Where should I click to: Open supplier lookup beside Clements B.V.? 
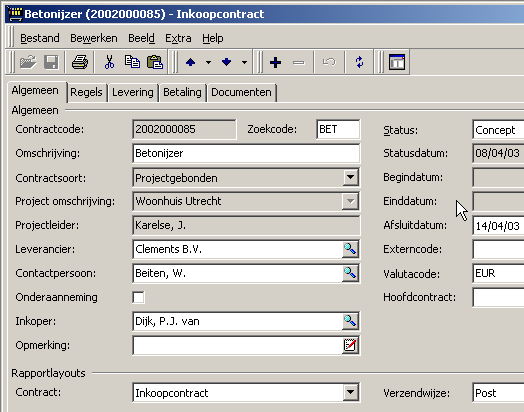pyautogui.click(x=350, y=249)
